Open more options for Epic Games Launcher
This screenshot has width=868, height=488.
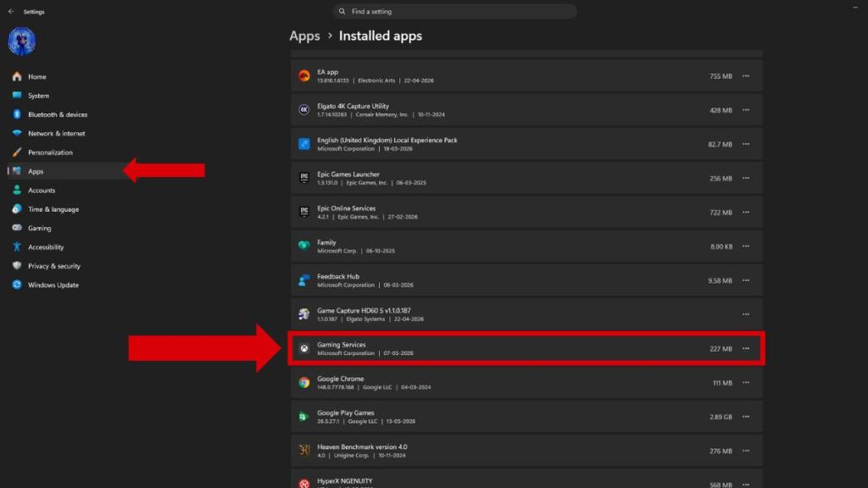click(x=746, y=178)
